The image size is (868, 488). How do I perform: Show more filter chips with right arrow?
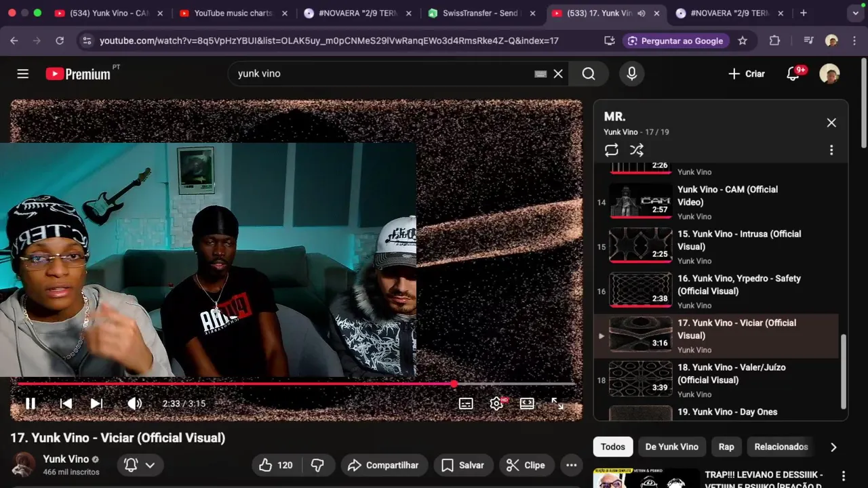point(833,447)
